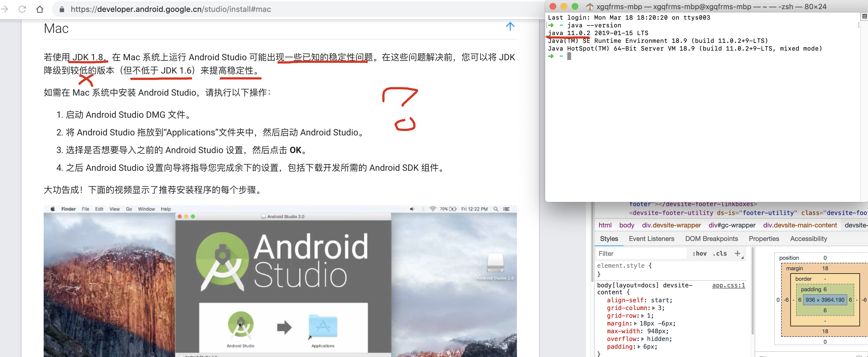Click the Finder menu in video frame

click(x=68, y=209)
